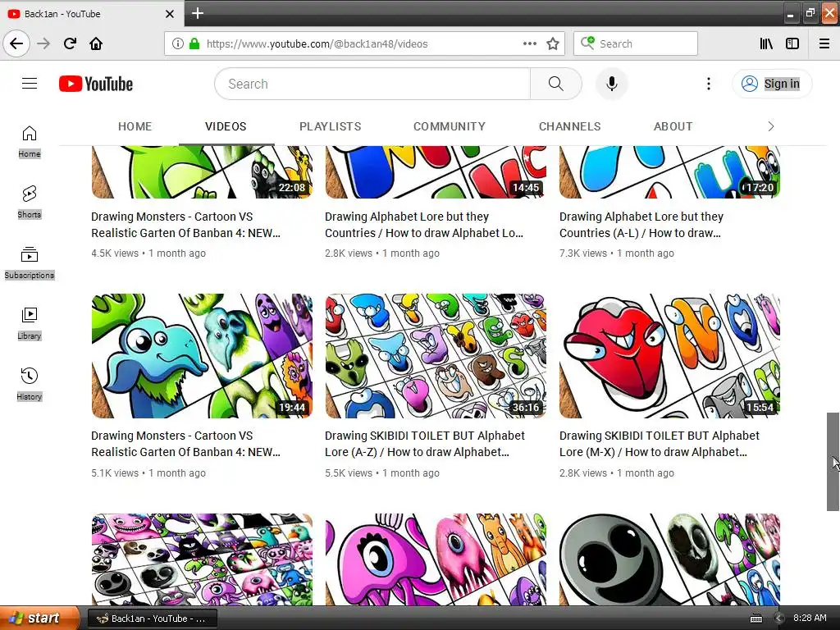Open YouTube settings three-dot menu
The height and width of the screenshot is (630, 840).
click(708, 84)
